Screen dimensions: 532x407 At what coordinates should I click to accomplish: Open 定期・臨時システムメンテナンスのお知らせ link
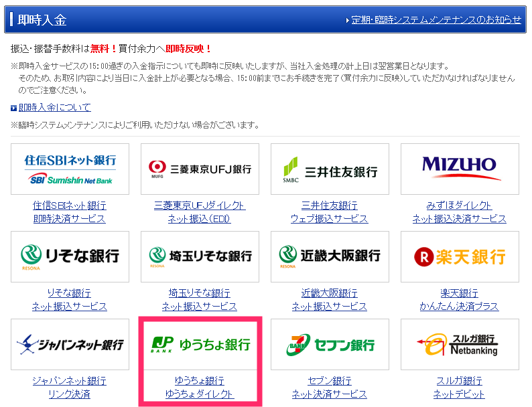[x=436, y=20]
